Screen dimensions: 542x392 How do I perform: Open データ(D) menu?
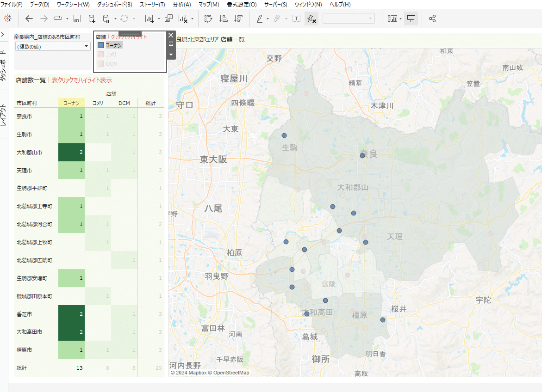point(40,4)
